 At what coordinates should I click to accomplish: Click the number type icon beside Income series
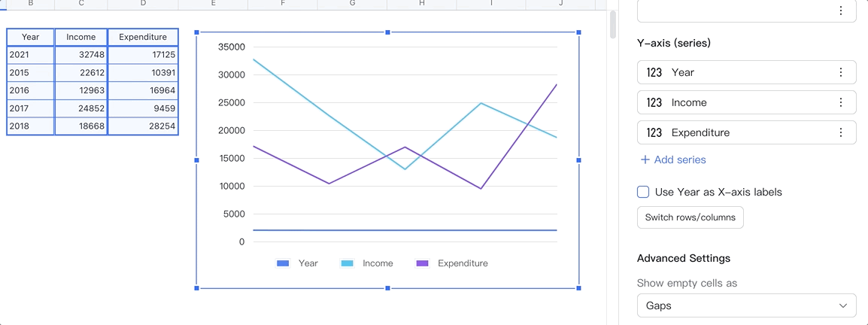point(654,102)
